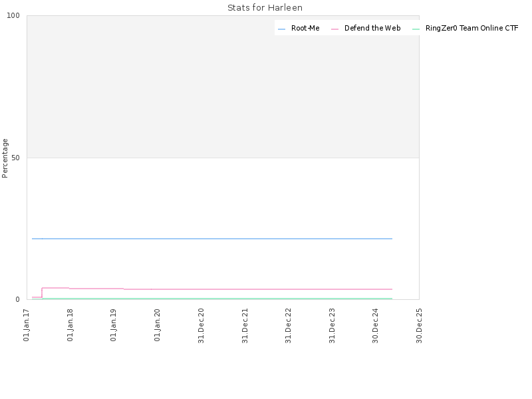532x399 pixels.
Task: Toggle the Root-Me legend entry
Action: tap(299, 28)
